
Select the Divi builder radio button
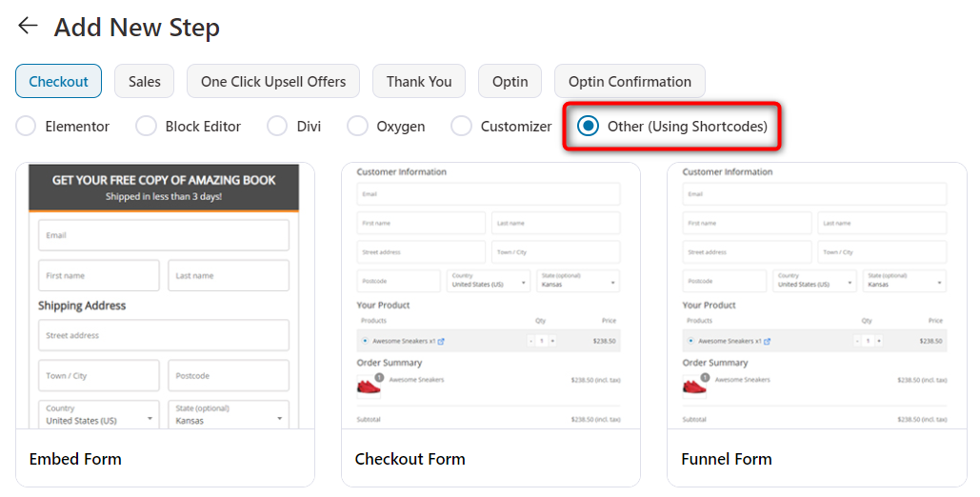277,126
